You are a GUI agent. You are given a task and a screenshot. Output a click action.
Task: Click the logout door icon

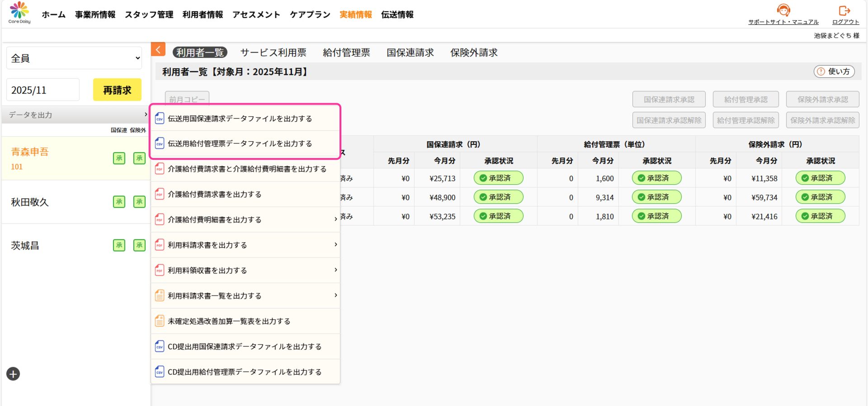tap(844, 10)
